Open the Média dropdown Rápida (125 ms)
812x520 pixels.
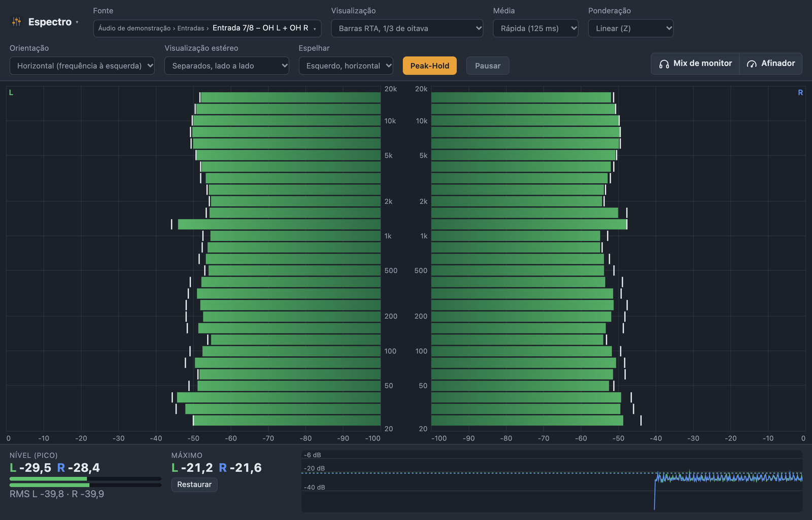coord(535,28)
